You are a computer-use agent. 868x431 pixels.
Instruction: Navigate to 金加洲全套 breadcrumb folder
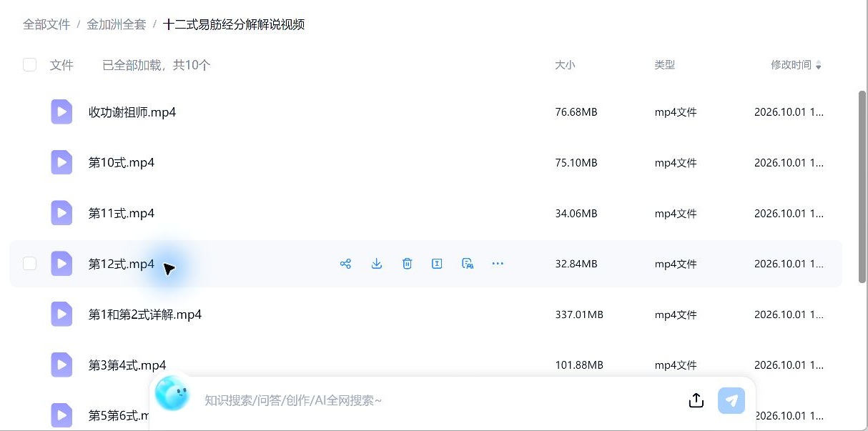click(x=117, y=24)
